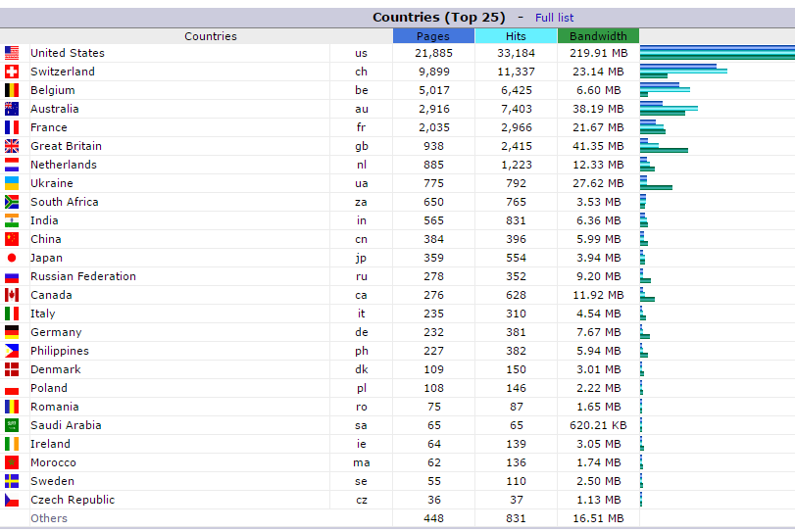This screenshot has width=795, height=532.
Task: Click the France bar graph
Action: pos(653,127)
